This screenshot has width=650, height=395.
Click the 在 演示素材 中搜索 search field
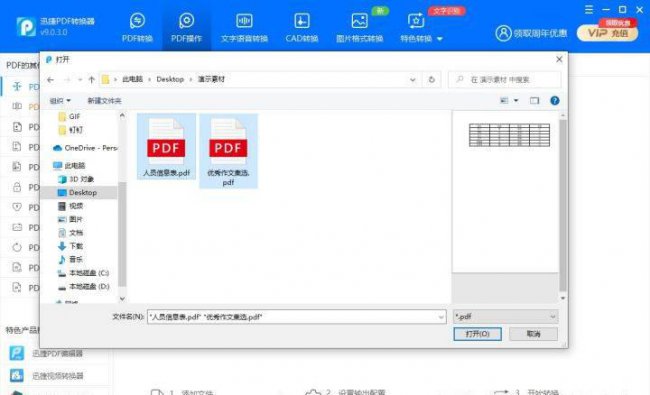click(x=505, y=80)
